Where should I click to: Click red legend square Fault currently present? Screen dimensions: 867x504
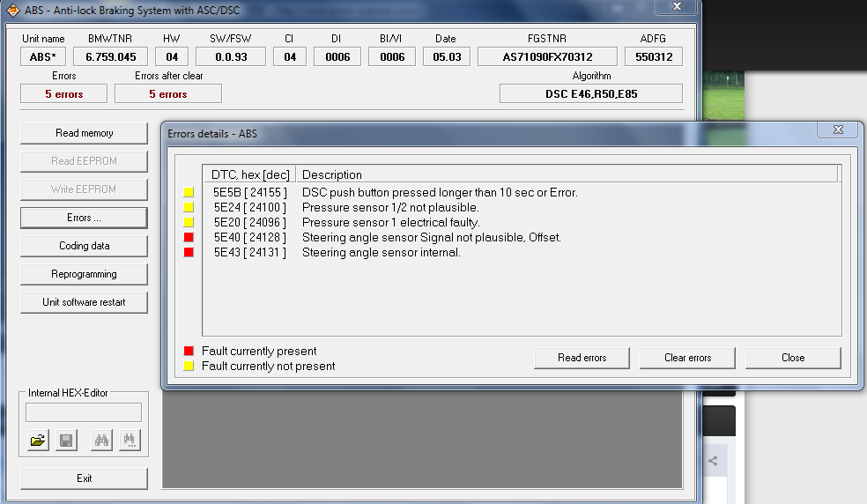189,351
